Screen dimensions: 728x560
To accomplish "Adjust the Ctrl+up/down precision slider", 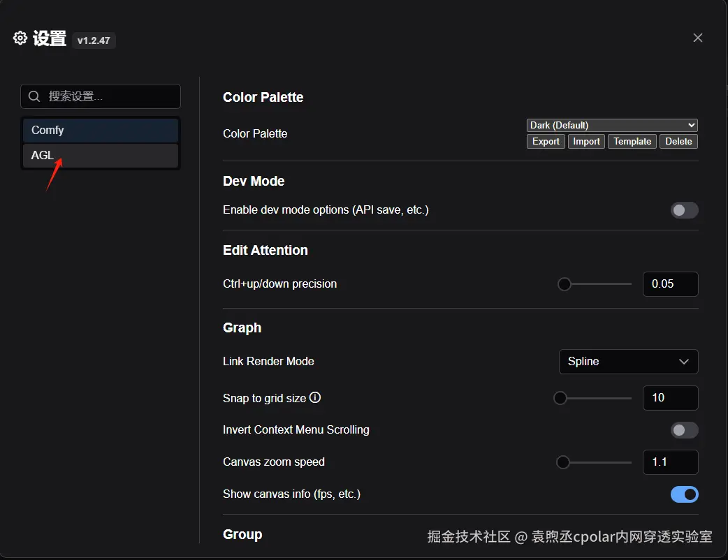I will click(x=595, y=284).
